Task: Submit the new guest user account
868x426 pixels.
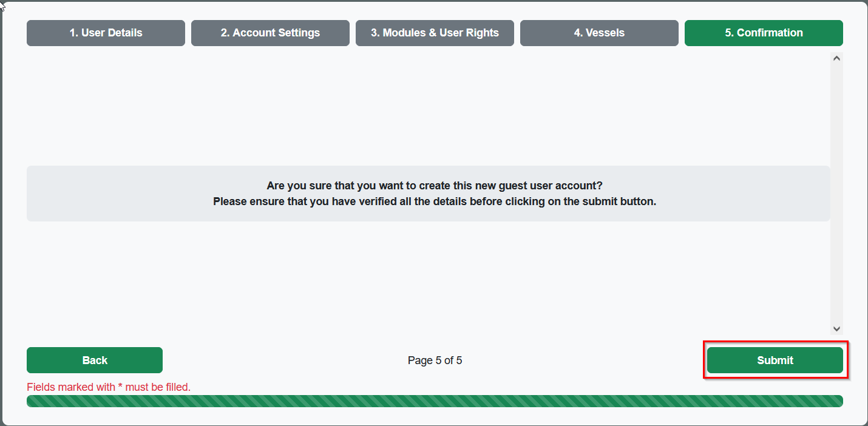Action: [775, 360]
